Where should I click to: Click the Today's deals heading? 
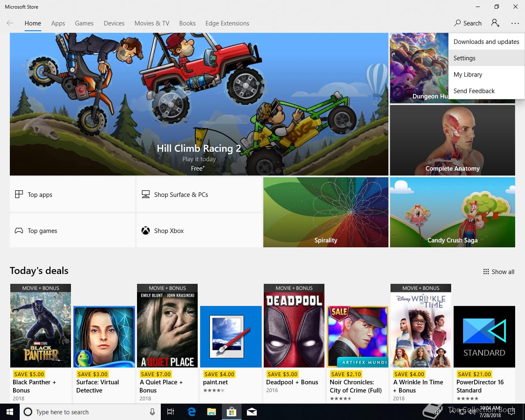39,271
